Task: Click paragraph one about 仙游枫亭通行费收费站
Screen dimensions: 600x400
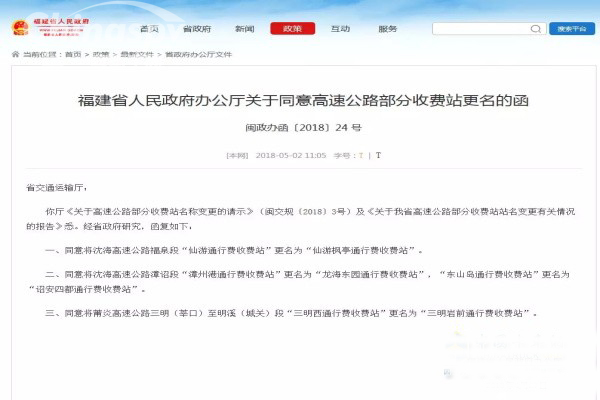Action: (233, 251)
